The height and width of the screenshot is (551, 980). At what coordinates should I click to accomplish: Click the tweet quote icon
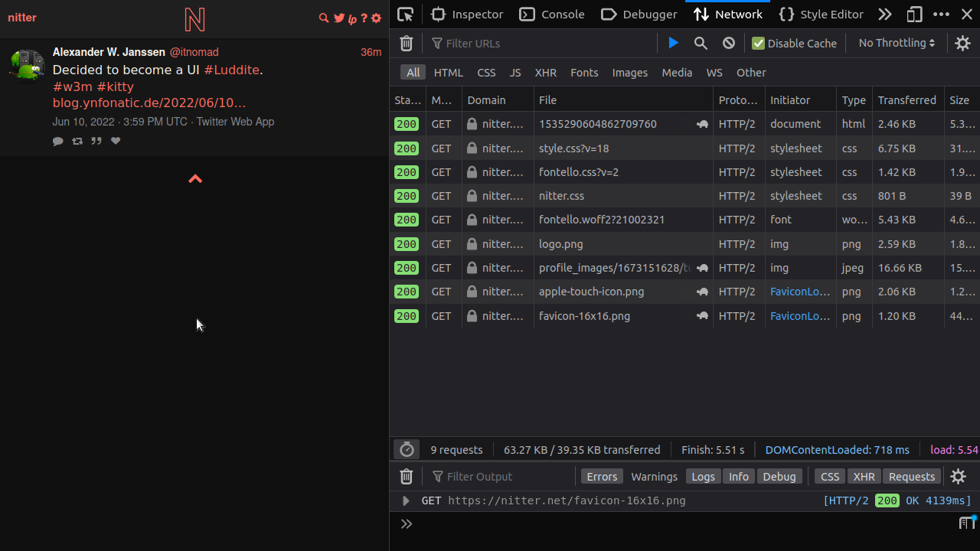click(x=96, y=141)
